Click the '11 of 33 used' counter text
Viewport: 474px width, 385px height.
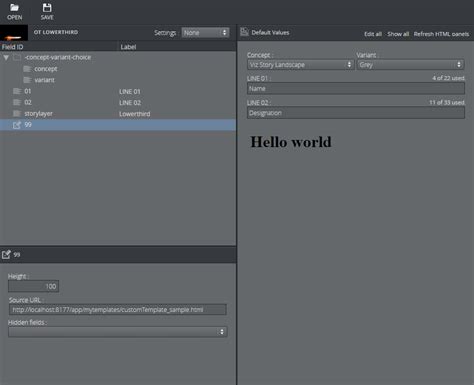(447, 102)
